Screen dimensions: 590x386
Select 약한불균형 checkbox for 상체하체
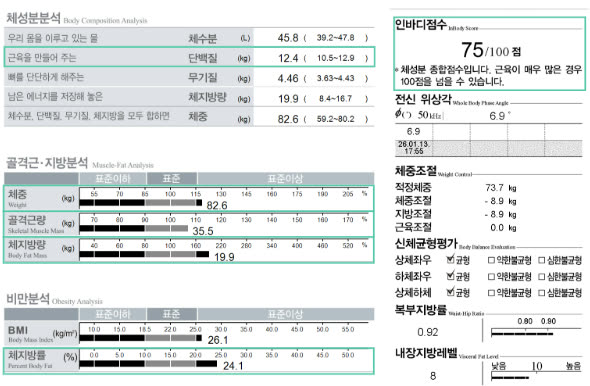pos(491,292)
